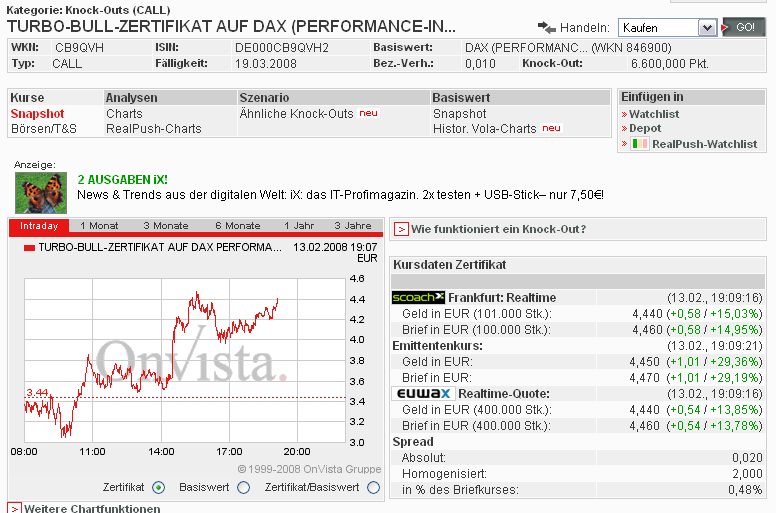Open Ähnliche Knock-Outs link
The height and width of the screenshot is (513, 782).
click(296, 114)
